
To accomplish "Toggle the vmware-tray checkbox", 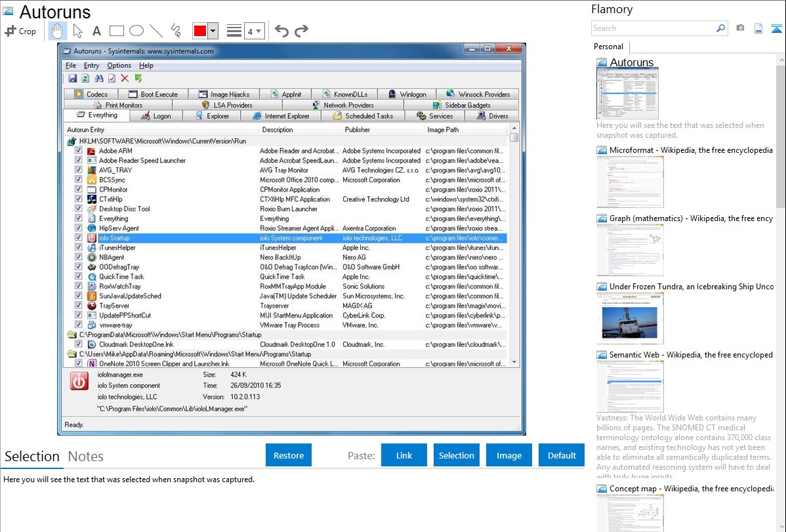I will pos(79,325).
